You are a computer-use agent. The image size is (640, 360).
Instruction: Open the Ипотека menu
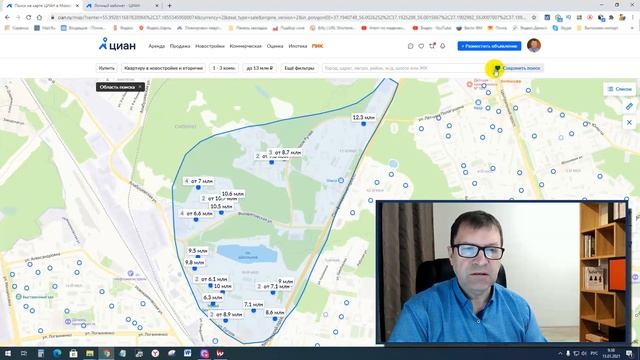tap(298, 46)
